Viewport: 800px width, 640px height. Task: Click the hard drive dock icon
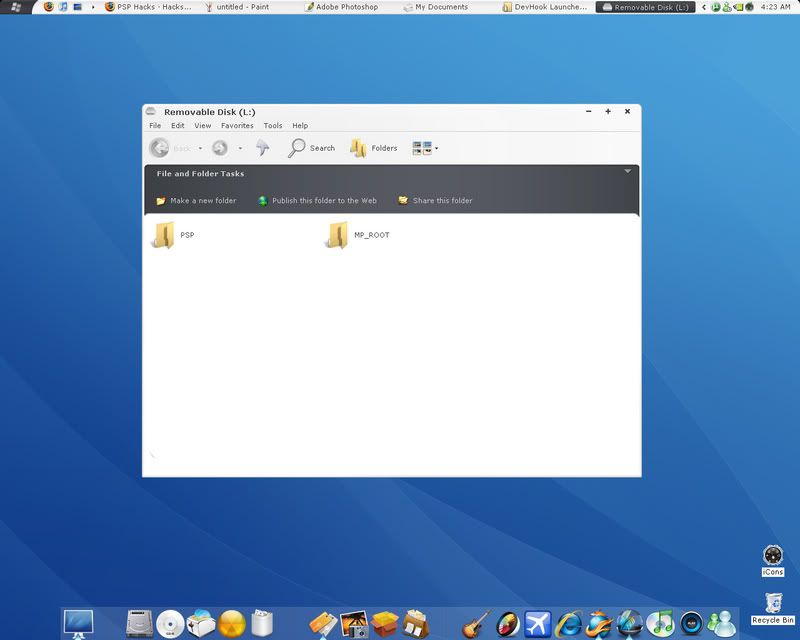click(139, 624)
